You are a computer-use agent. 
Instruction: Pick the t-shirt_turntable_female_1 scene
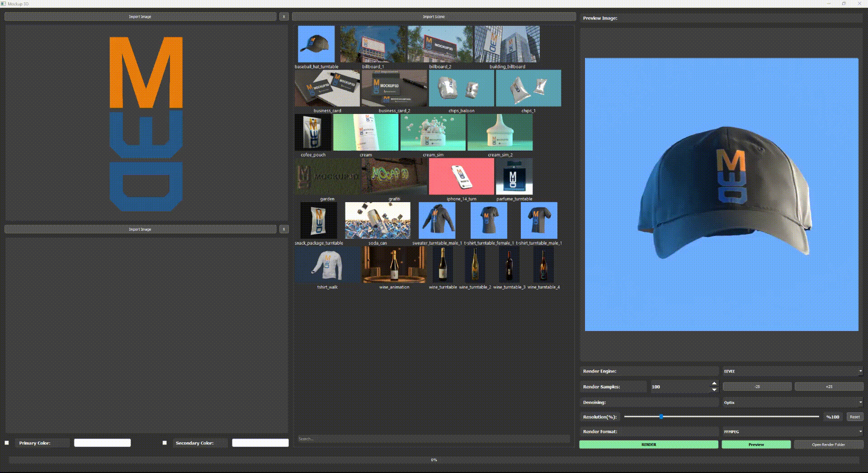tap(489, 220)
